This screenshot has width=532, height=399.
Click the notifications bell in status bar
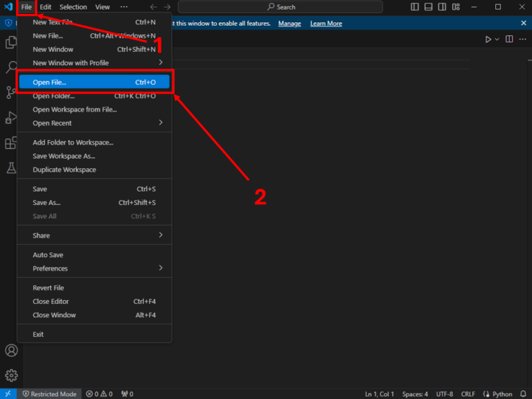[523, 393]
